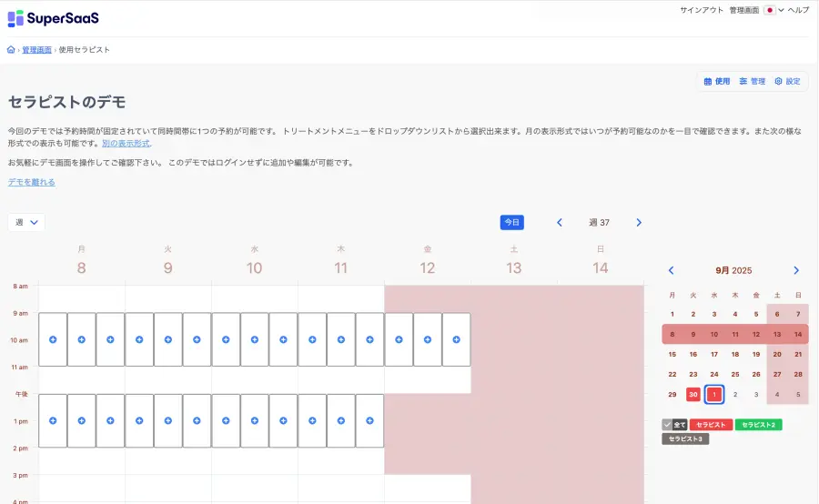
Task: Add booking in first Thursday 1 pm slot
Action: click(312, 420)
